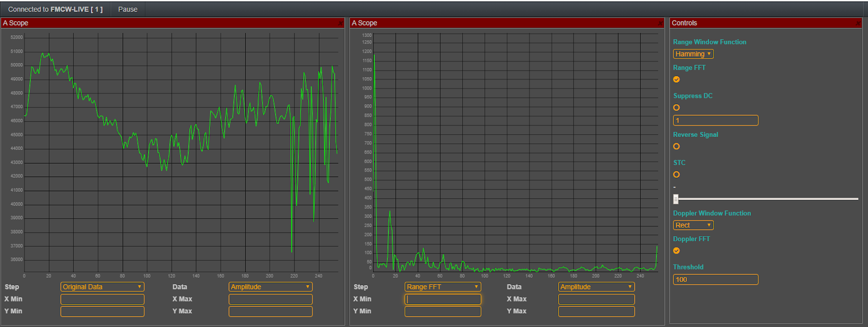Uncheck the Doppler FFT option
Viewport: 868px width, 327px height.
(676, 250)
